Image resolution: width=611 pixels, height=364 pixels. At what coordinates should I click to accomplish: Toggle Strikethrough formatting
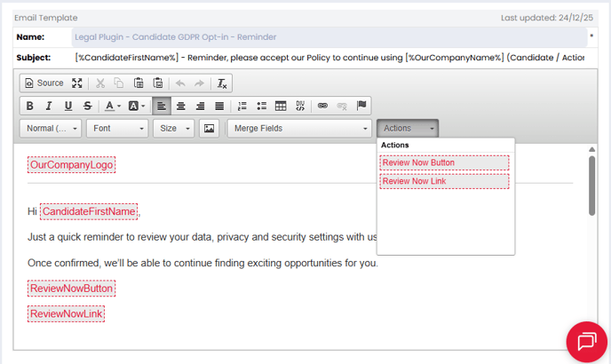[88, 106]
